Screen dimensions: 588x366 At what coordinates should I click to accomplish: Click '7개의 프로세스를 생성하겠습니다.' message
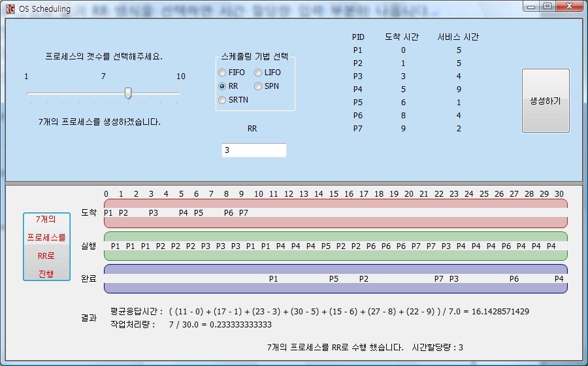coord(99,122)
